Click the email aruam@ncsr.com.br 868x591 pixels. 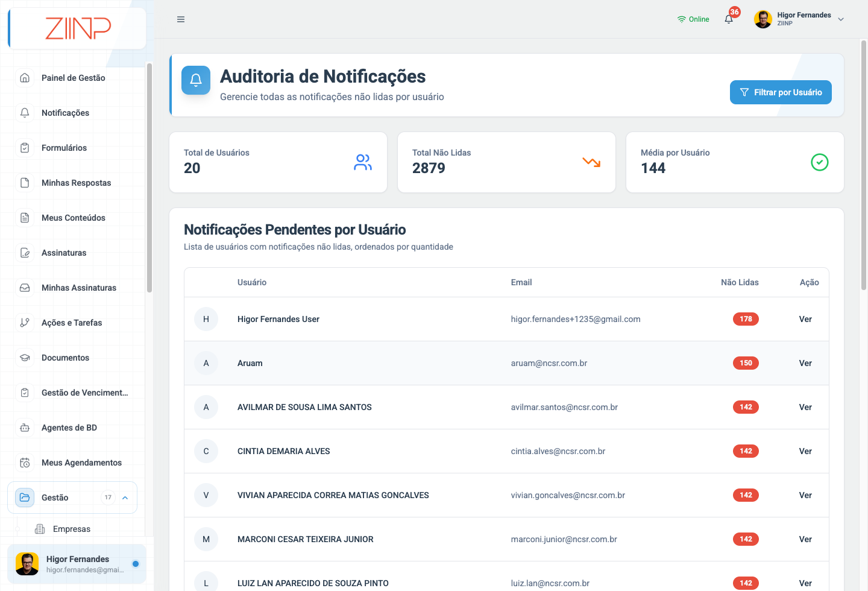coord(549,363)
